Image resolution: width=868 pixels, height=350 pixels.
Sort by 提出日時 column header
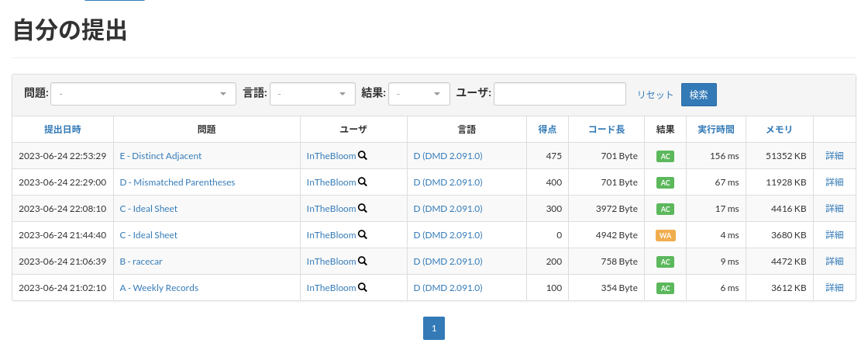point(63,130)
